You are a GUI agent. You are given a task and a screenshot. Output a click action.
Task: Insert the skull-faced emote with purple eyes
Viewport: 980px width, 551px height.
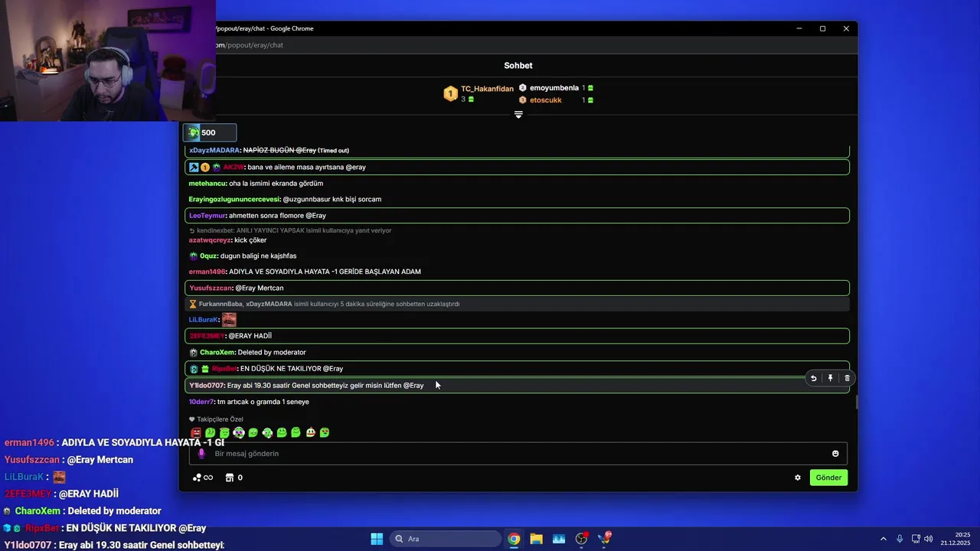pyautogui.click(x=239, y=433)
